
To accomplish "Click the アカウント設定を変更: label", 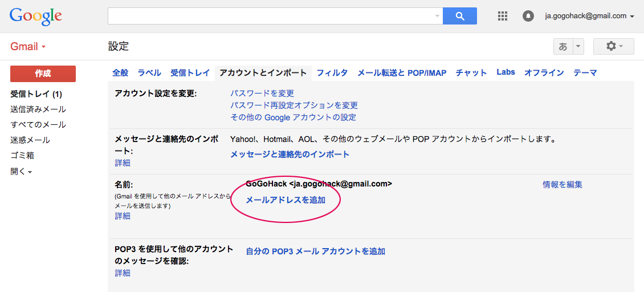I will [x=156, y=94].
